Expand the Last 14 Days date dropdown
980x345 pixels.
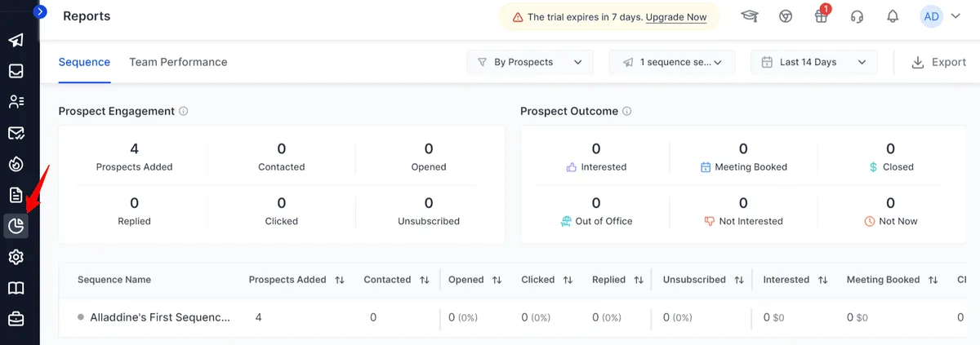pyautogui.click(x=813, y=62)
